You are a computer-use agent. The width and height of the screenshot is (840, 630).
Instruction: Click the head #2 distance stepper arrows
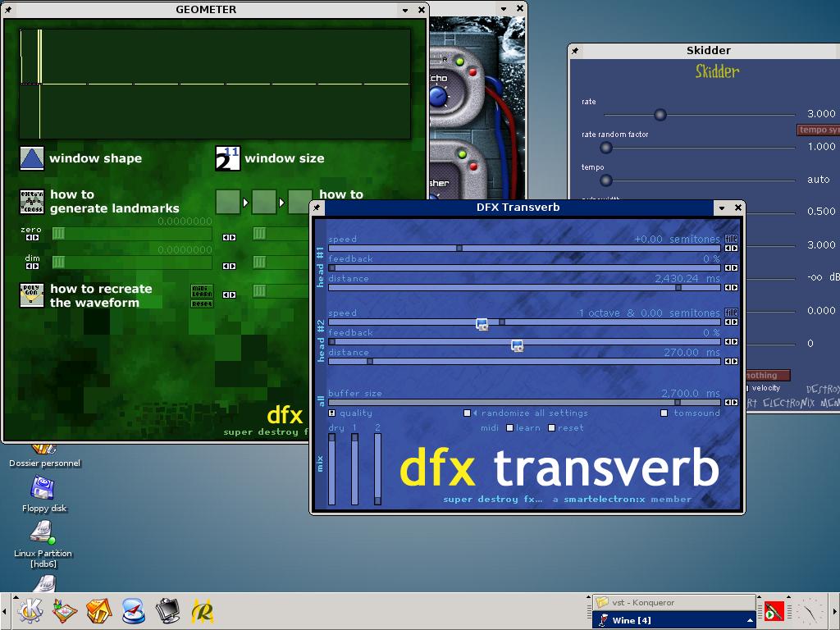731,362
